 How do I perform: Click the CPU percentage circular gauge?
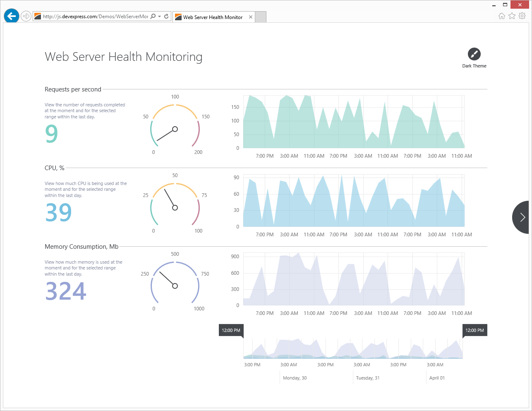click(x=175, y=204)
